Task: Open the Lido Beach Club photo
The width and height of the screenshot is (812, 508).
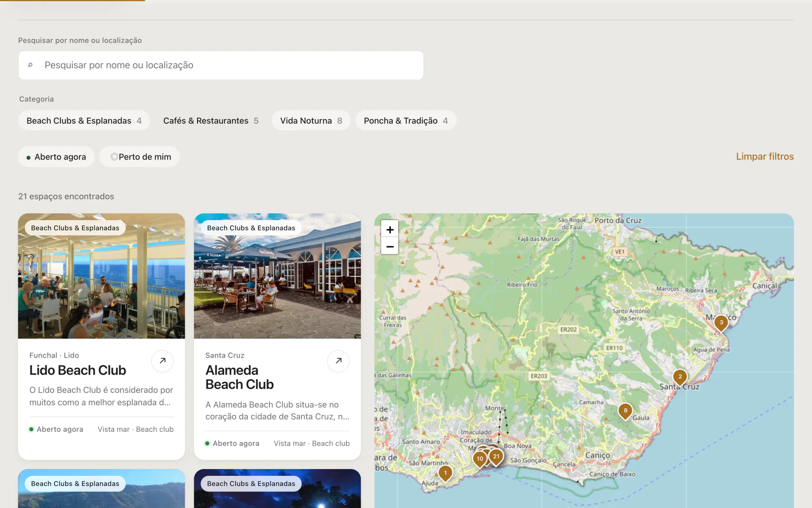Action: click(x=101, y=276)
